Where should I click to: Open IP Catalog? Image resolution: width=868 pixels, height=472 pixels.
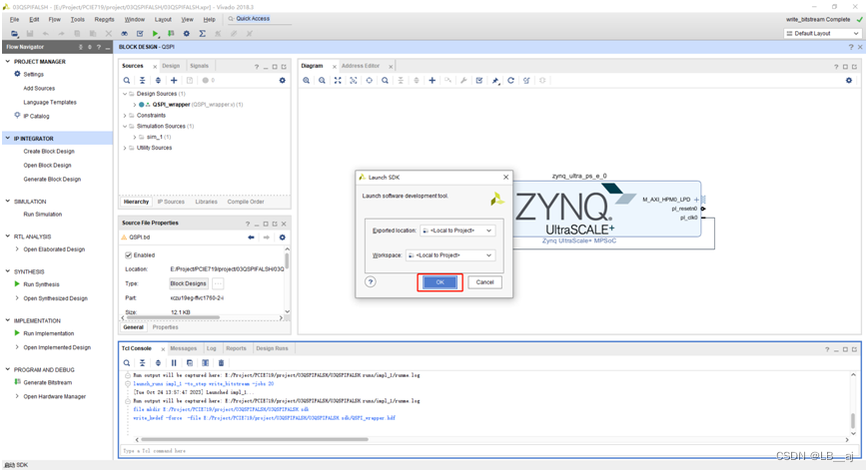point(36,116)
